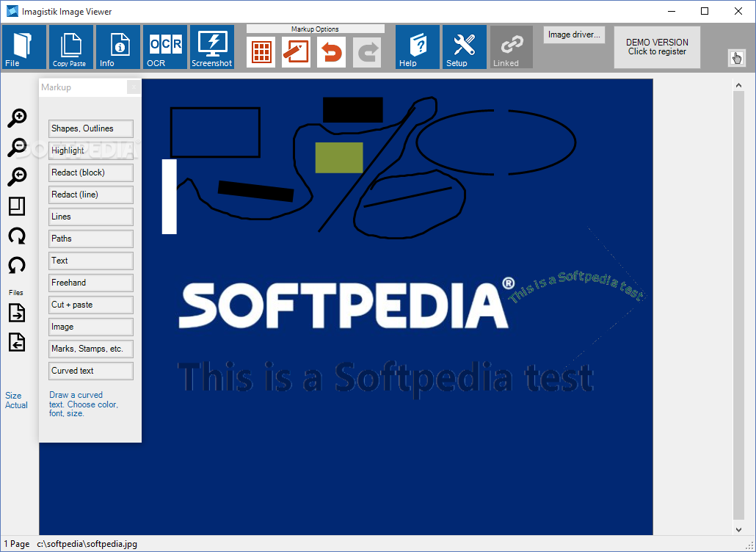Click the grayed redo arrow icon
Image resolution: width=756 pixels, height=552 pixels.
(x=367, y=51)
